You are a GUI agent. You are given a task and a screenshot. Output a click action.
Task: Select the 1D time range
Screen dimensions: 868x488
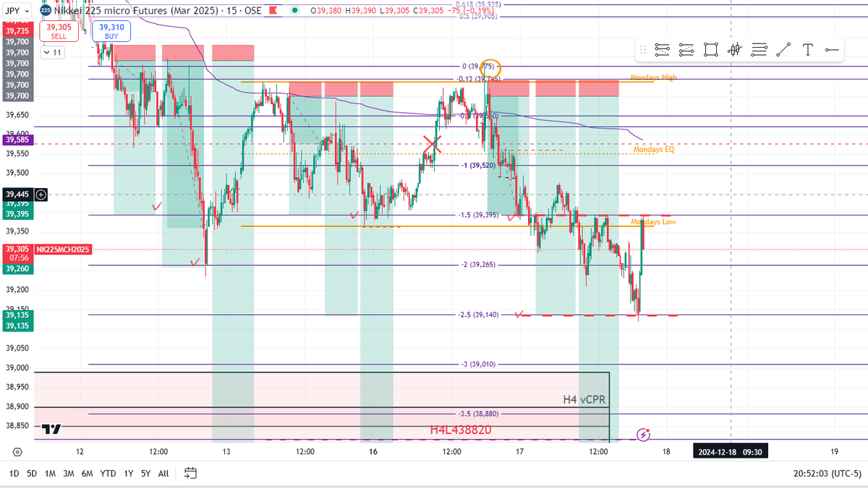(x=14, y=474)
